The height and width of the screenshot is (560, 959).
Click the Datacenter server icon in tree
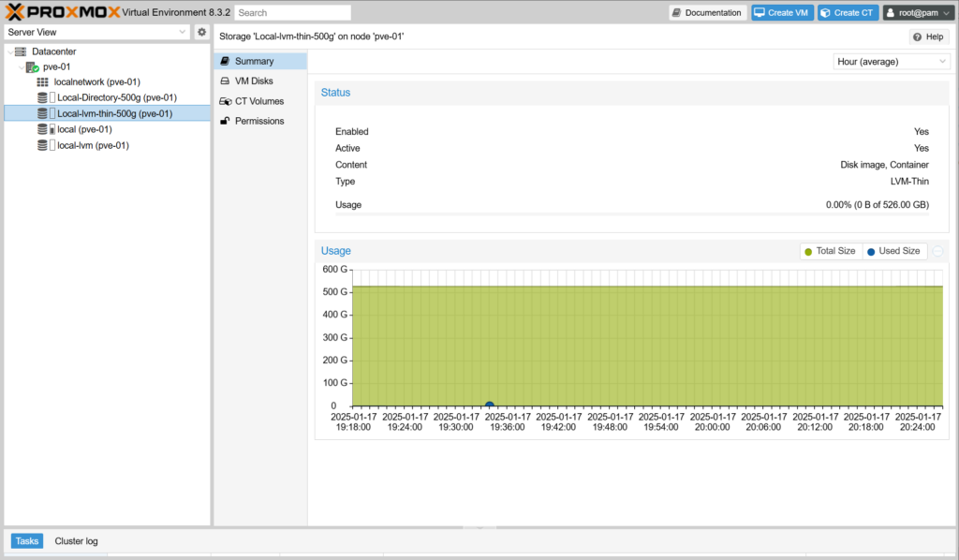pos(21,52)
